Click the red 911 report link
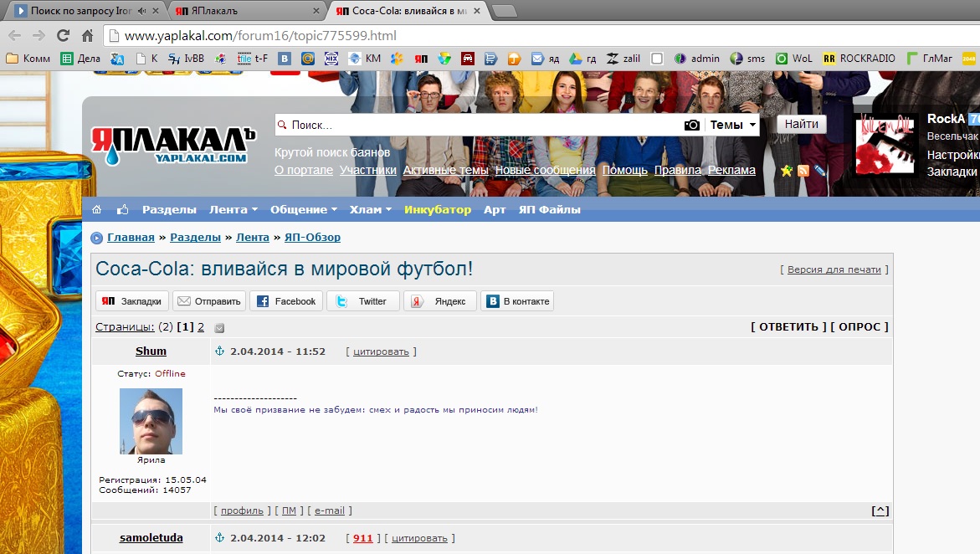The width and height of the screenshot is (980, 554). [362, 538]
